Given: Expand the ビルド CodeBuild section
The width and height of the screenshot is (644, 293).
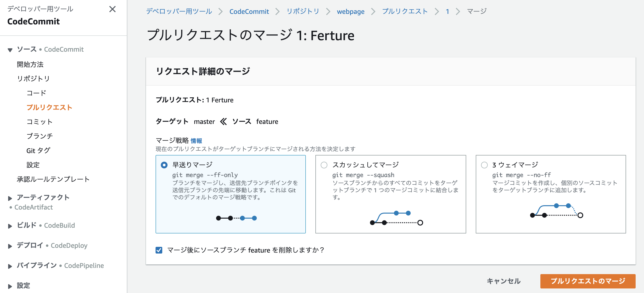Looking at the screenshot, I should pyautogui.click(x=10, y=226).
